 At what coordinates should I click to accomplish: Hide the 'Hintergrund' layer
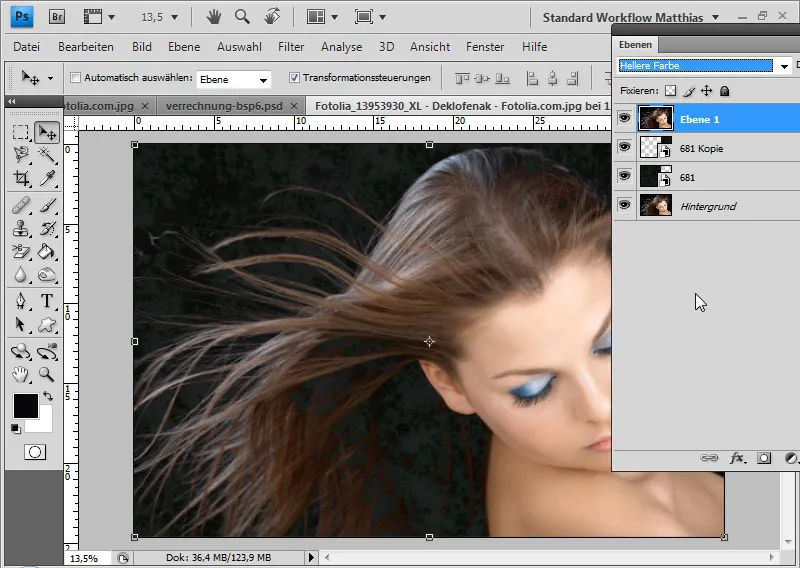point(624,205)
